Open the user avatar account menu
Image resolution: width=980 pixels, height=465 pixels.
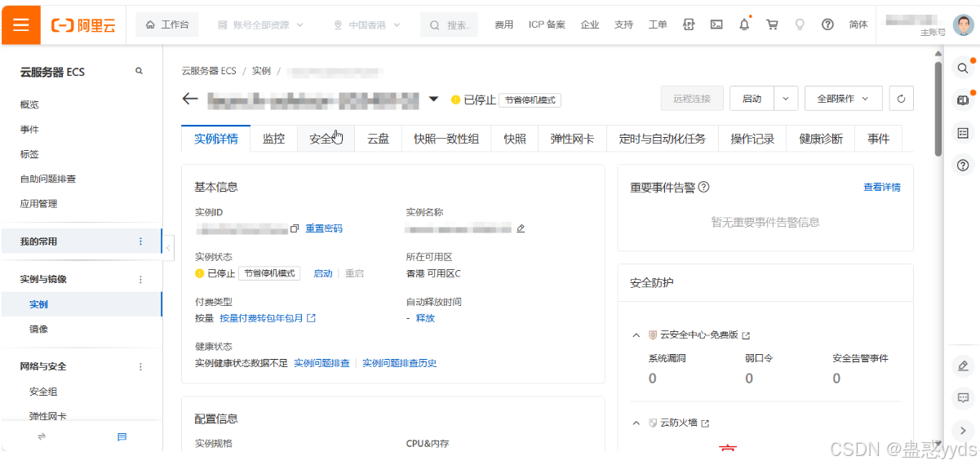(x=963, y=24)
